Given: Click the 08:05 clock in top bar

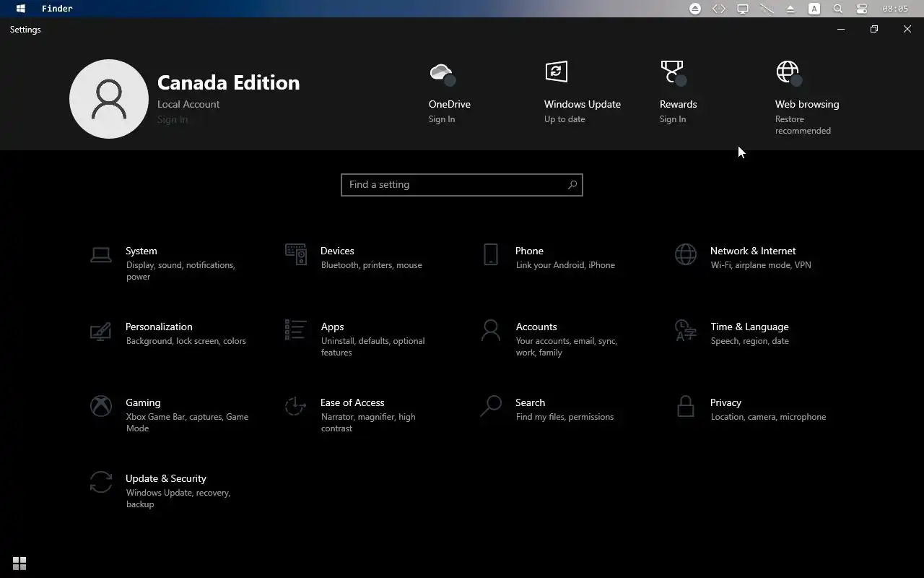Looking at the screenshot, I should (x=895, y=9).
